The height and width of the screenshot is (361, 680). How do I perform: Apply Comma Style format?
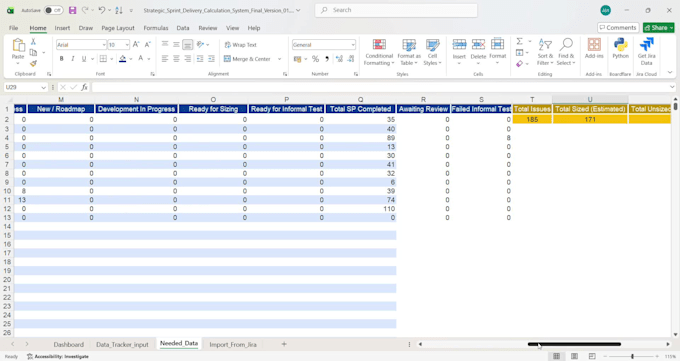coord(327,59)
